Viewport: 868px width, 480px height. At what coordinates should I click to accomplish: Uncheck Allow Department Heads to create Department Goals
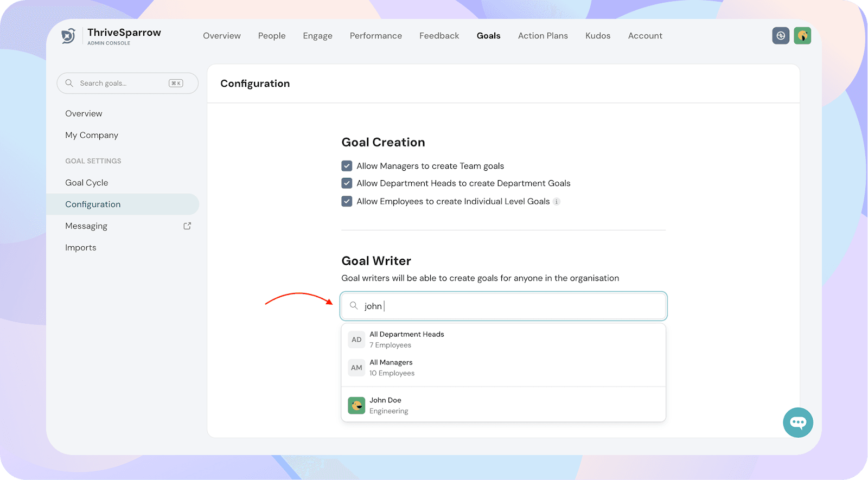pos(347,183)
